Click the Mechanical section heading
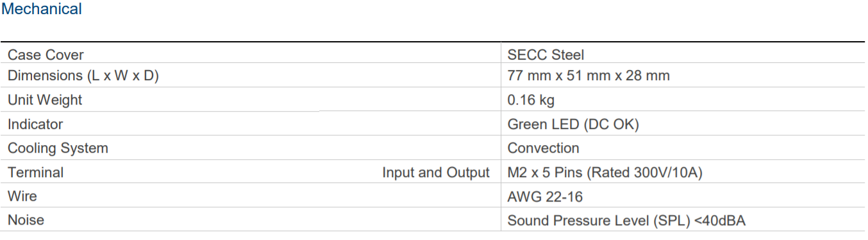The height and width of the screenshot is (240, 868). pos(42,9)
